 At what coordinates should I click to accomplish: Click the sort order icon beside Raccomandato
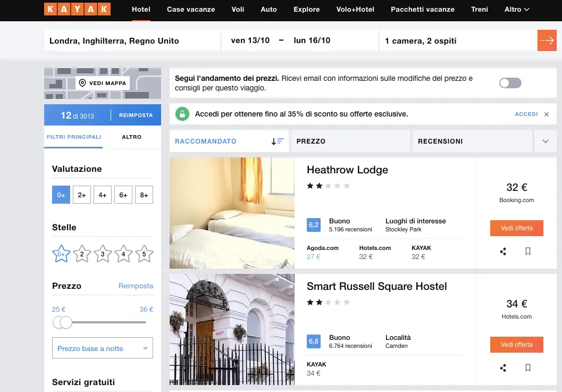tap(277, 141)
